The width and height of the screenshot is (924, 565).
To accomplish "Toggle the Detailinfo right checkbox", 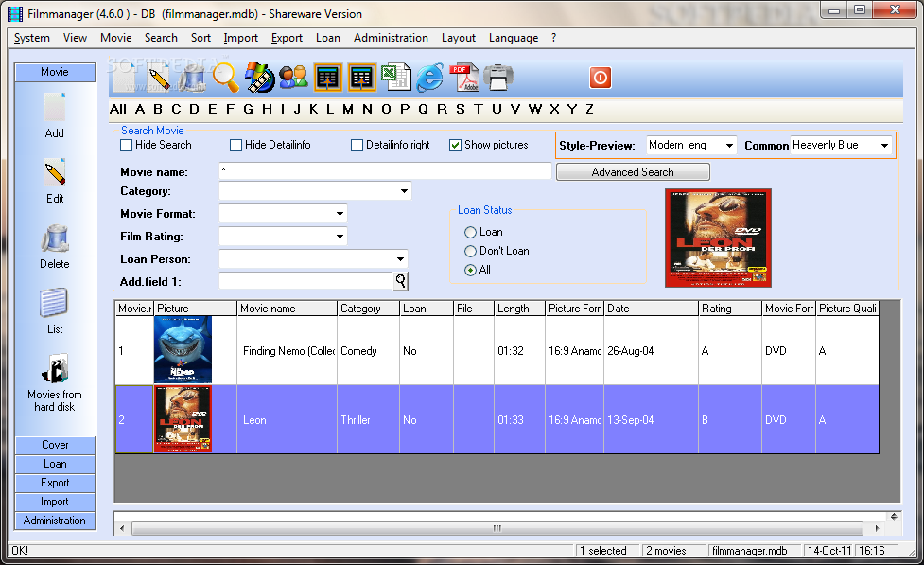I will (357, 145).
